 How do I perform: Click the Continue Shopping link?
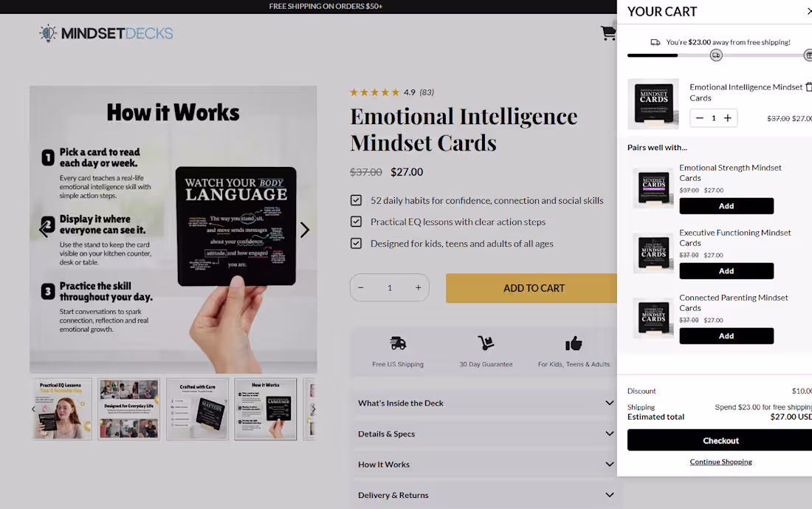(720, 462)
